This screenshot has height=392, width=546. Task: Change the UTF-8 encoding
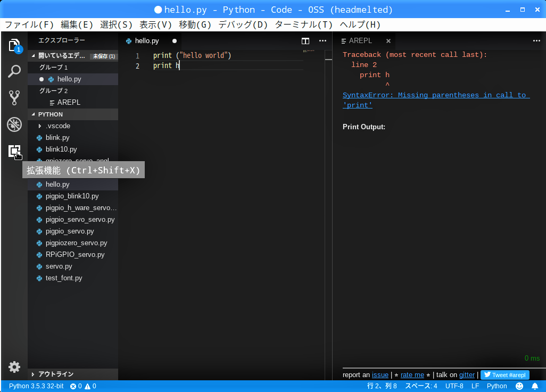click(454, 386)
